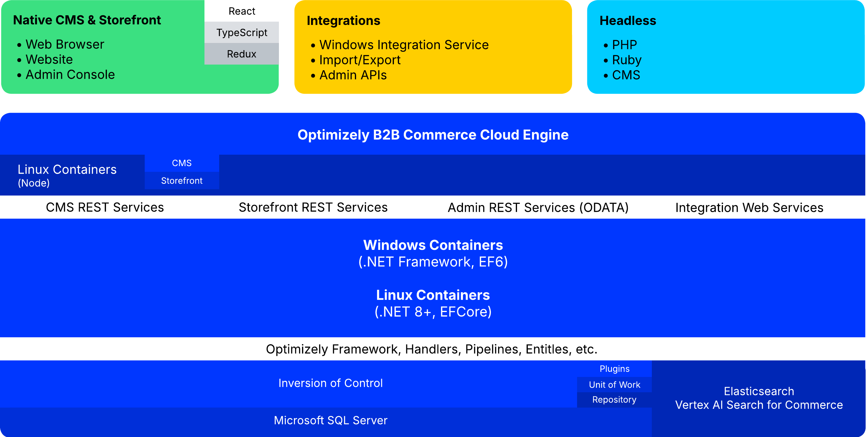Click the 'Headless' heading
Screen dimensions: 868x437
click(628, 20)
